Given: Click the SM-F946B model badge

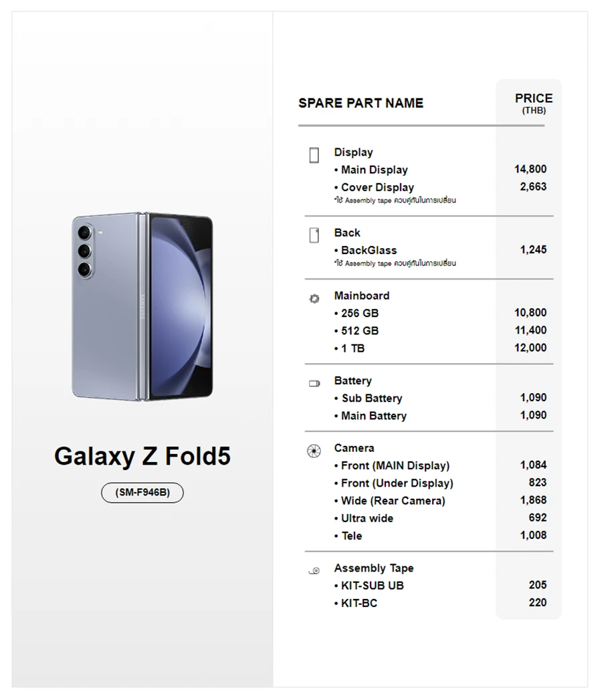Looking at the screenshot, I should click(142, 493).
